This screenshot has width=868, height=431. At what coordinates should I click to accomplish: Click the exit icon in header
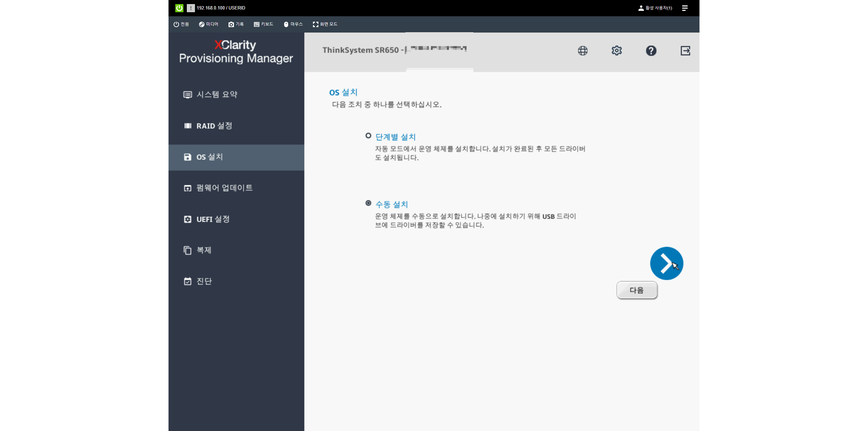click(x=685, y=51)
